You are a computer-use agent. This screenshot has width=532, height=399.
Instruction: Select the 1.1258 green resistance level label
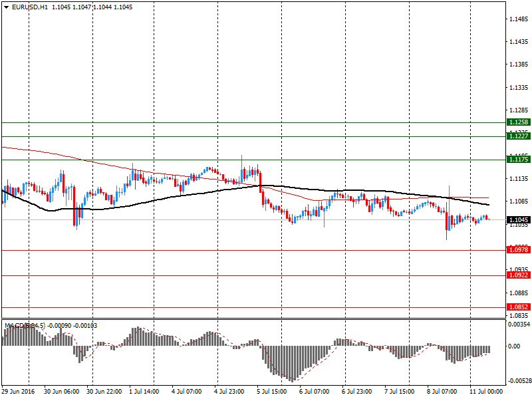pyautogui.click(x=519, y=122)
